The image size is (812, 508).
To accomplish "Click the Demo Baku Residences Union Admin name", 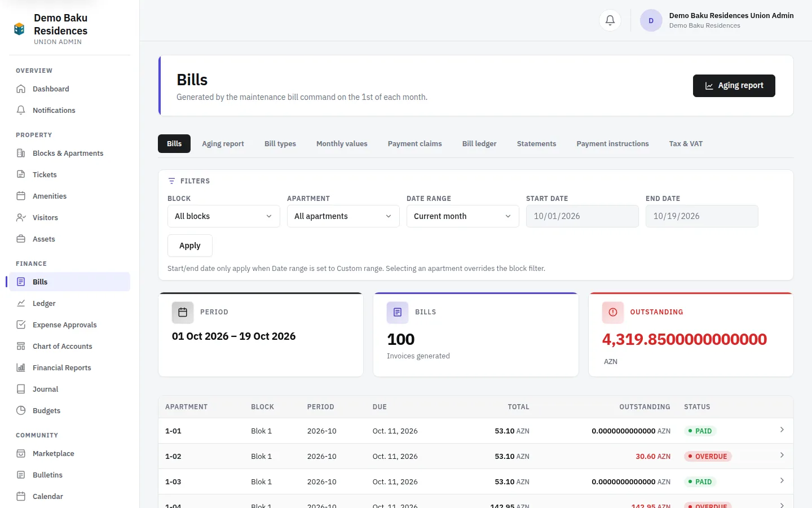I will (731, 15).
